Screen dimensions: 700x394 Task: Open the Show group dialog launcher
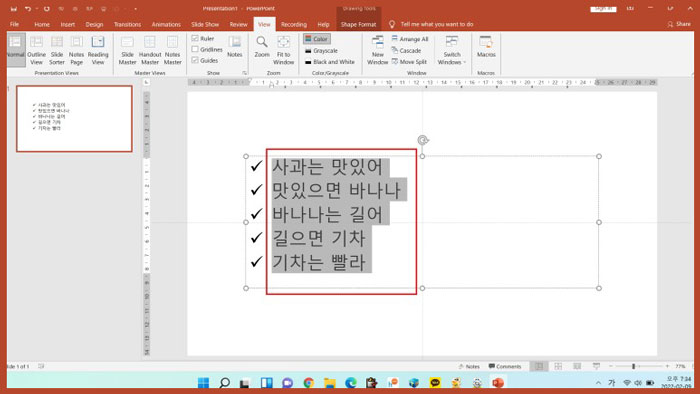[245, 73]
